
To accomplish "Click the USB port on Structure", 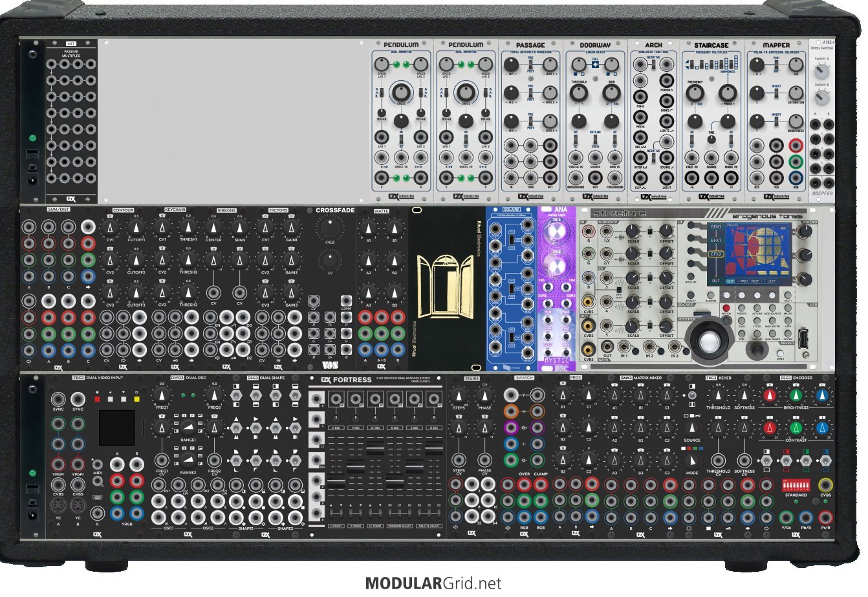I will tap(803, 338).
